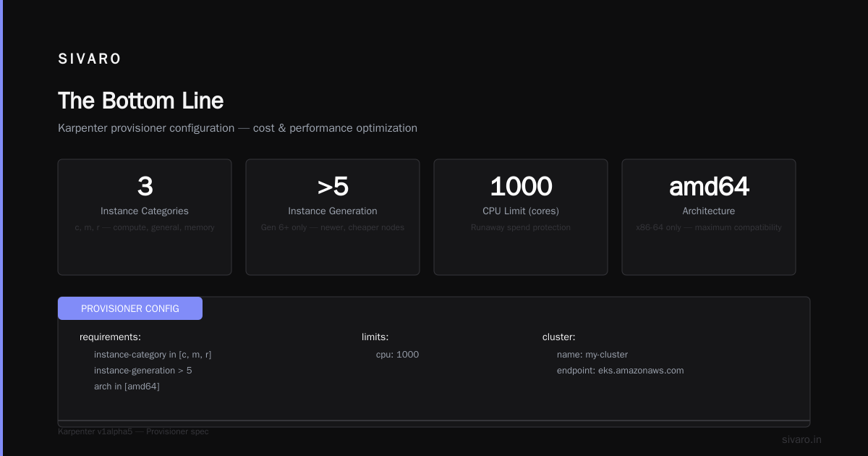Click the large 1000 number
868x456 pixels.
pyautogui.click(x=521, y=187)
